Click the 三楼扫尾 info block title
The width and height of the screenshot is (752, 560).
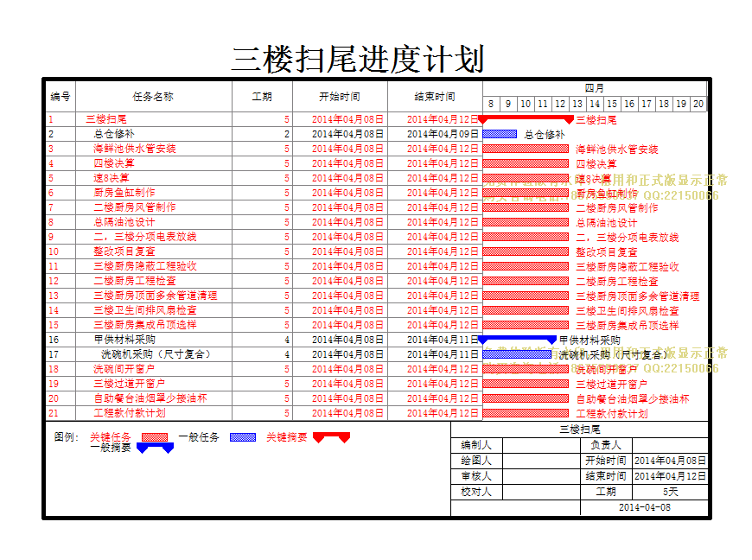pyautogui.click(x=579, y=430)
